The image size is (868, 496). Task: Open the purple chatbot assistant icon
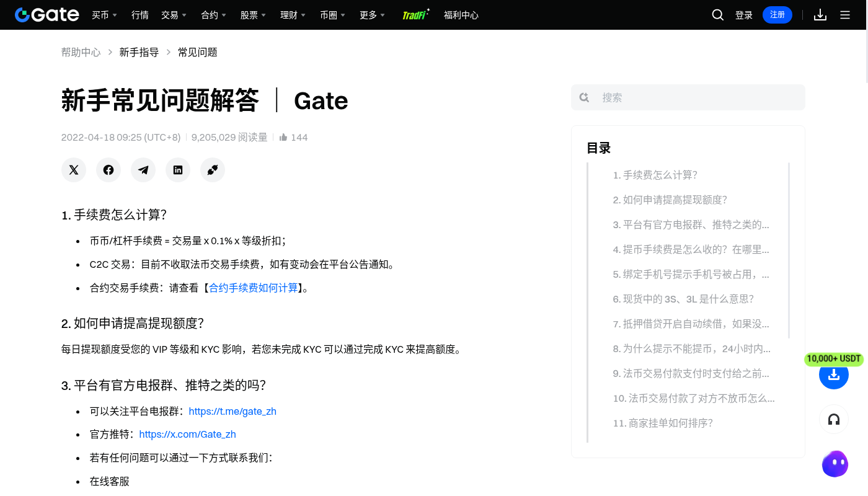pyautogui.click(x=835, y=464)
